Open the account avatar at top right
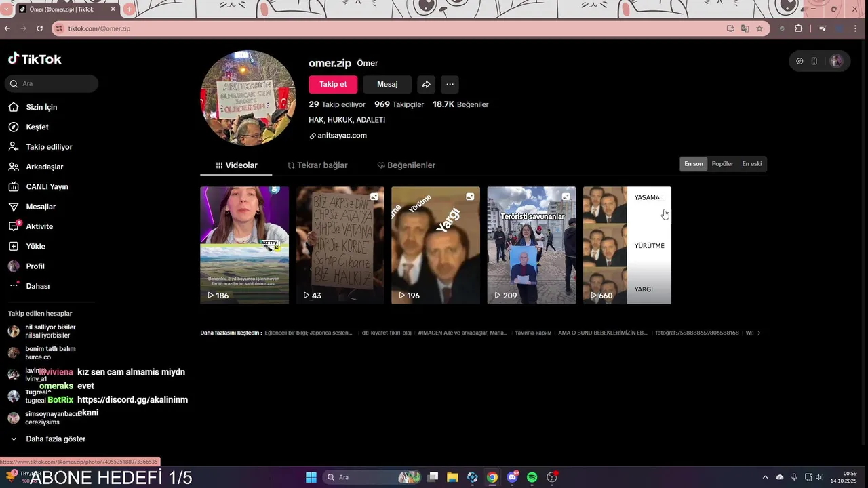868x488 pixels. coord(836,61)
